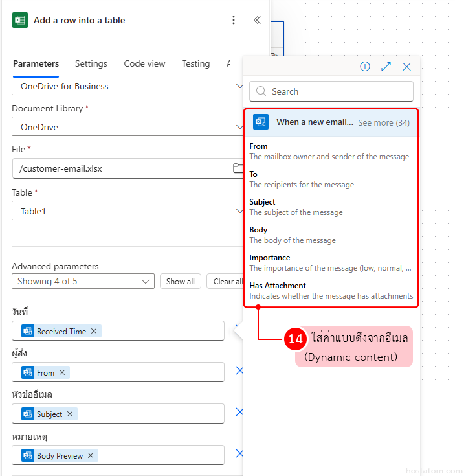The width and height of the screenshot is (466, 476).
Task: Remove the Body Preview token
Action: (91, 455)
